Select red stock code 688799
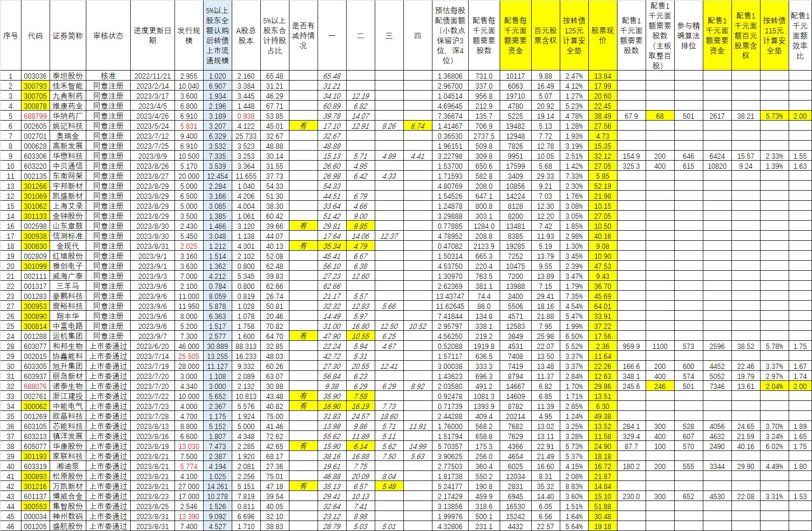Image resolution: width=812 pixels, height=531 pixels. click(x=35, y=116)
